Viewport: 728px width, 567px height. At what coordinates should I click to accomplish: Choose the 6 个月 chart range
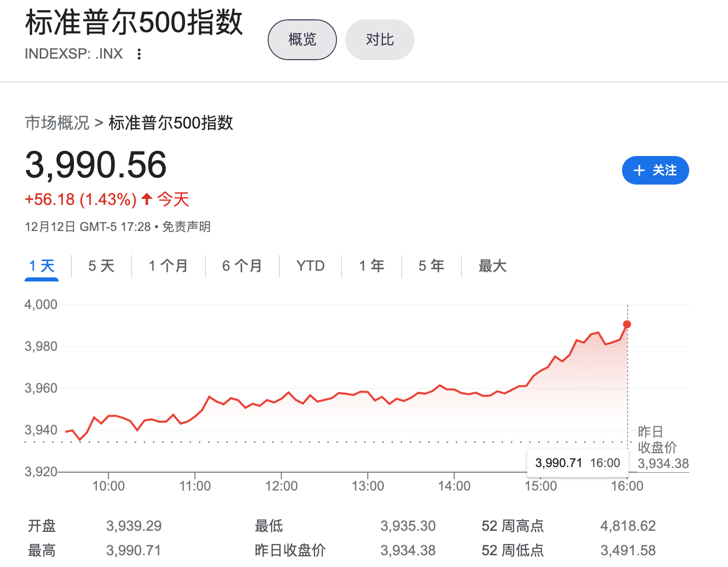pos(242,266)
